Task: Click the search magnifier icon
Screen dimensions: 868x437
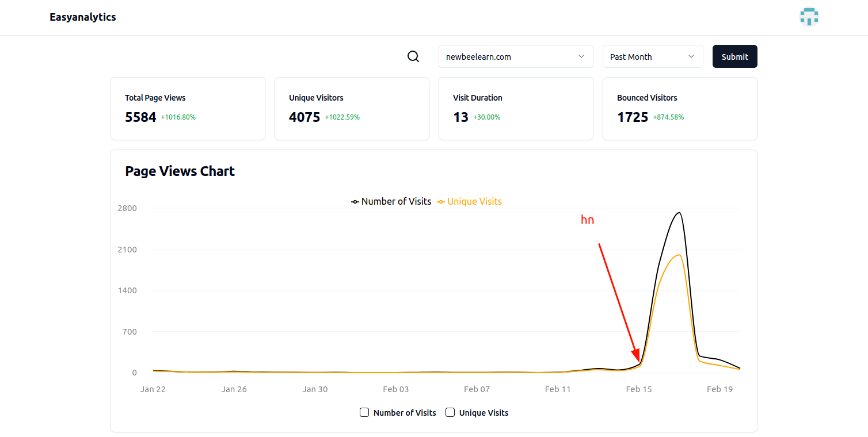Action: 413,56
